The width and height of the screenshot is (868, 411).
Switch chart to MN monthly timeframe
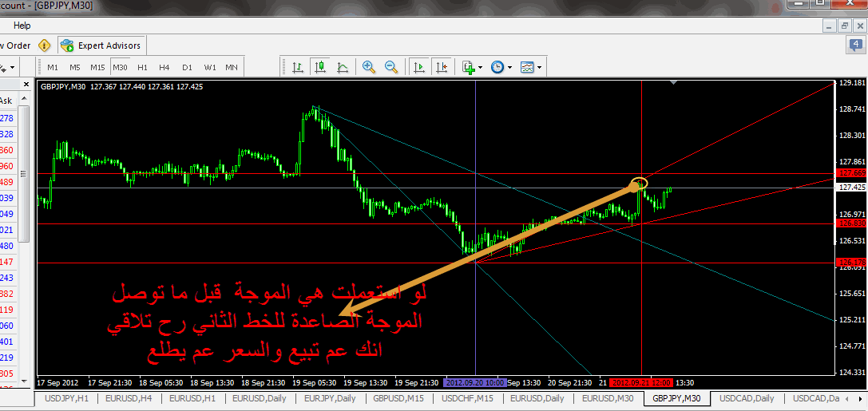point(232,68)
